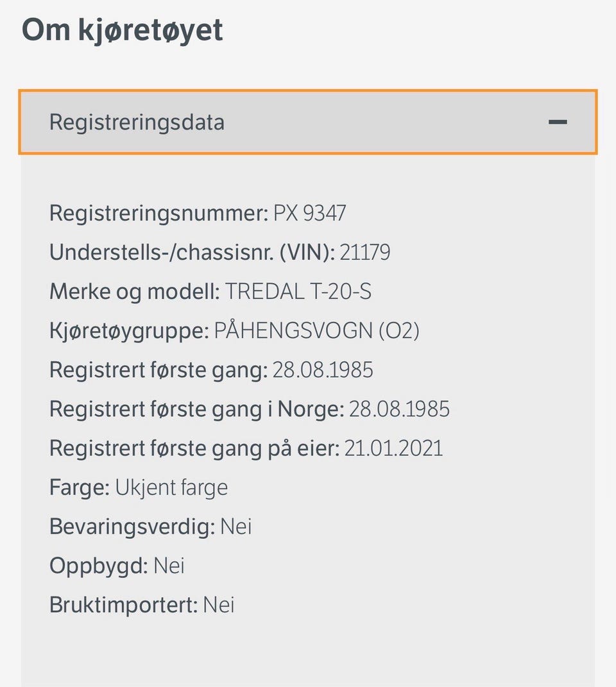Click the "Registrert første gang" date value
The width and height of the screenshot is (616, 687).
point(323,370)
